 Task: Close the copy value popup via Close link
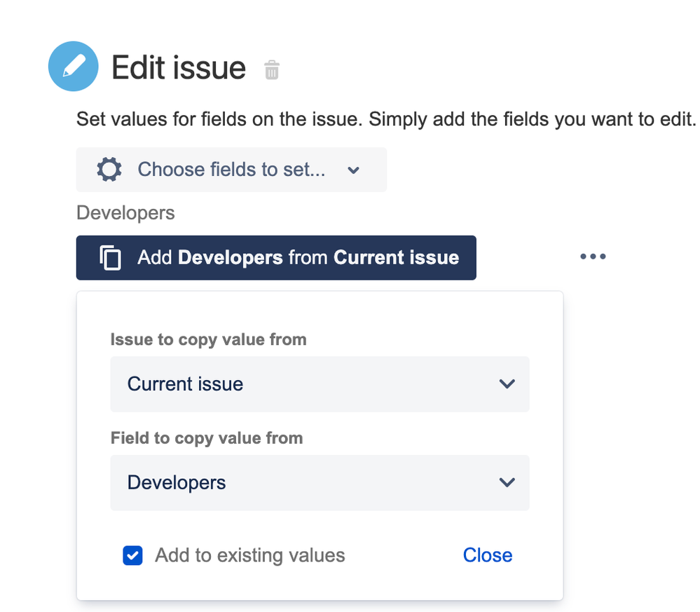(x=488, y=555)
